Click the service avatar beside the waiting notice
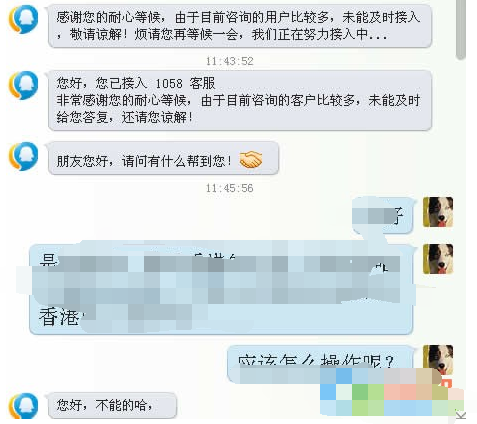The image size is (477, 424). 23,19
